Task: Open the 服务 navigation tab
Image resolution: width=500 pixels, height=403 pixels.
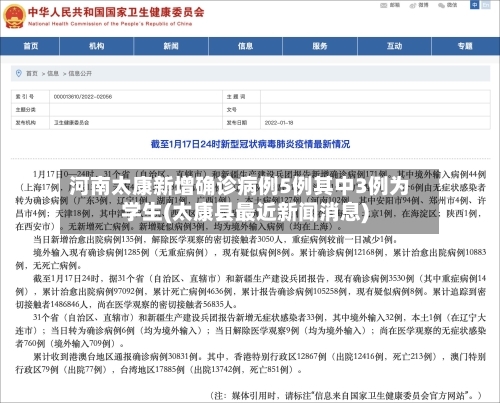Action: pos(320,46)
